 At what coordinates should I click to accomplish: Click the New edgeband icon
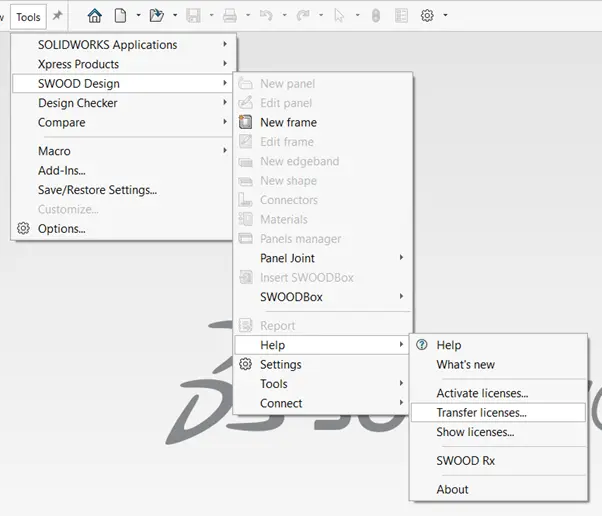(x=246, y=162)
